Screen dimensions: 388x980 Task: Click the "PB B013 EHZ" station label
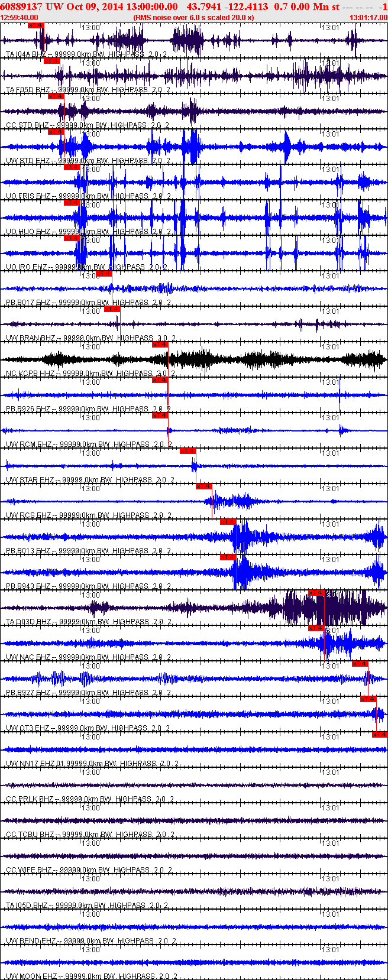pyautogui.click(x=28, y=551)
